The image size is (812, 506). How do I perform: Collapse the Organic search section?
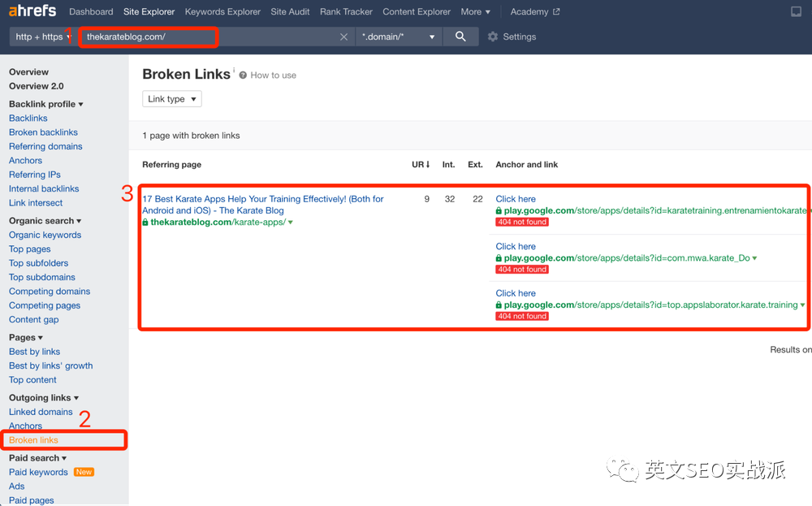(x=45, y=221)
